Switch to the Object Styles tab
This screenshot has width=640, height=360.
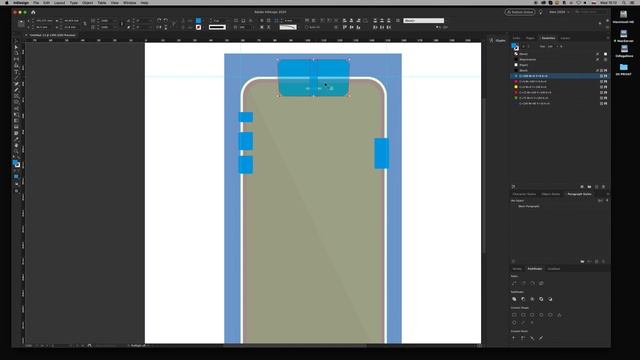551,194
